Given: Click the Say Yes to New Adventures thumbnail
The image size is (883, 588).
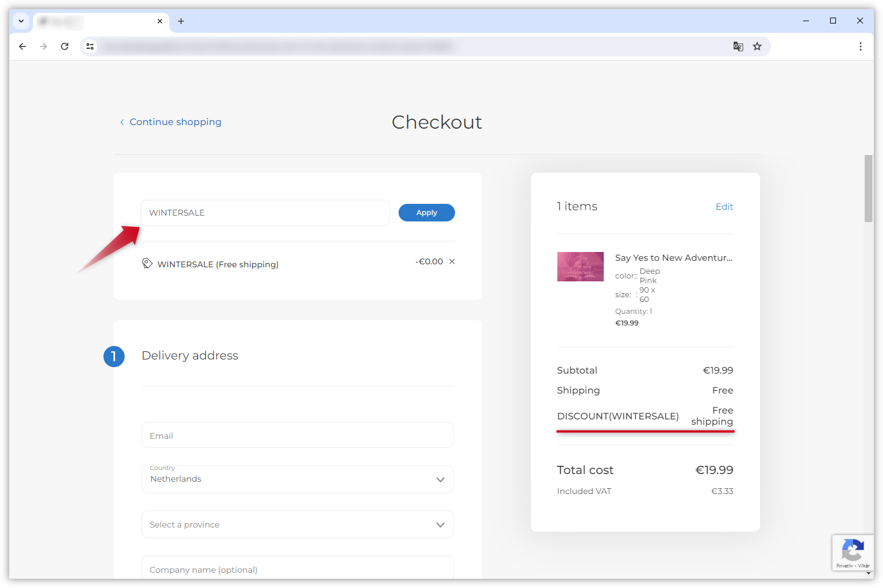Looking at the screenshot, I should (x=580, y=266).
